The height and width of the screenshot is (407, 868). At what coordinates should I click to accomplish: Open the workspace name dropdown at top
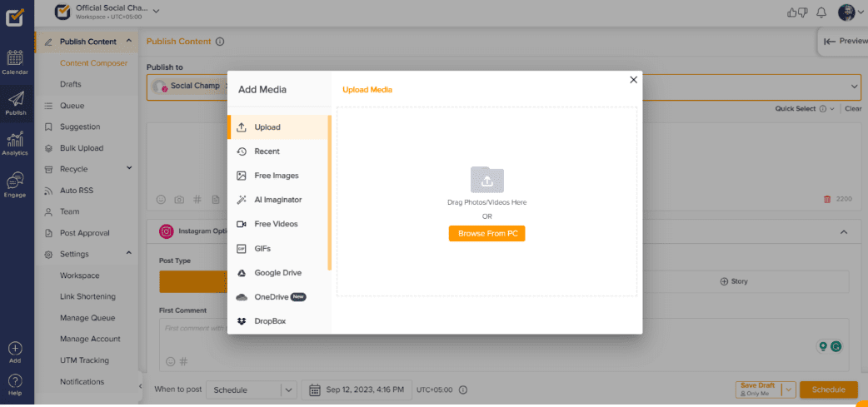pyautogui.click(x=156, y=11)
